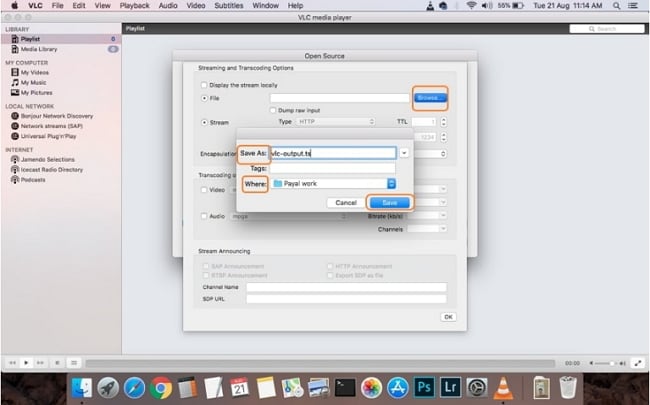Screen dimensions: 650x405
Task: Click the next track button
Action: pos(40,363)
